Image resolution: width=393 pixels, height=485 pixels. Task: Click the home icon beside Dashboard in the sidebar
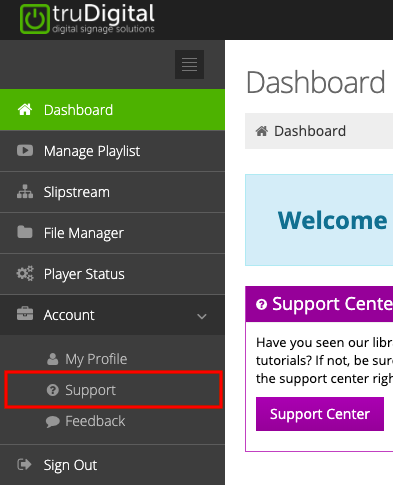click(25, 109)
